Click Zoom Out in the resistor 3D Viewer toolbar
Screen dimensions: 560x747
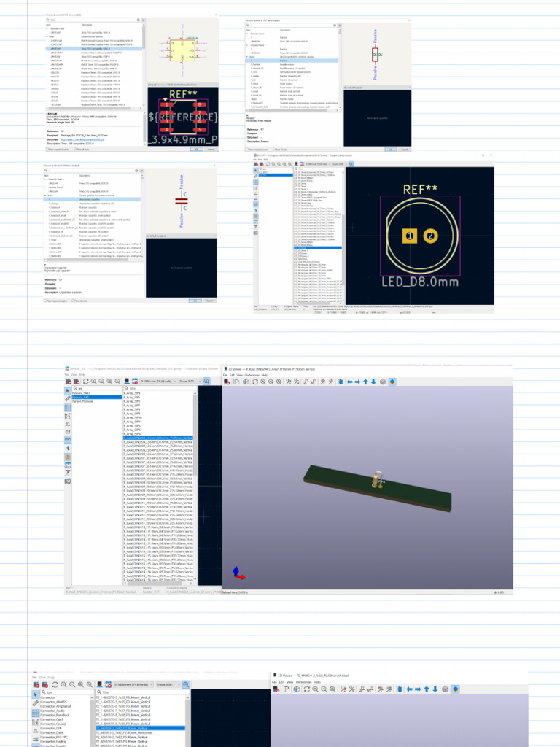pyautogui.click(x=271, y=382)
